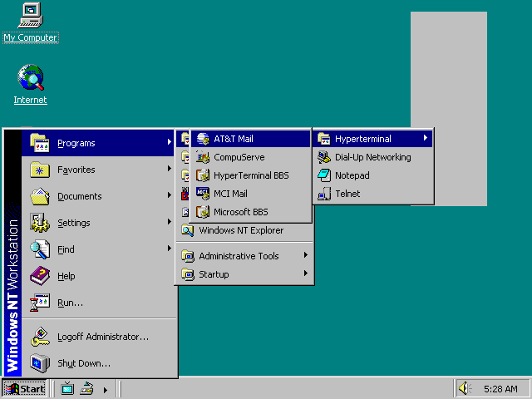The image size is (532, 399).
Task: Launch the channels TV icon in quick launch
Action: coord(67,388)
